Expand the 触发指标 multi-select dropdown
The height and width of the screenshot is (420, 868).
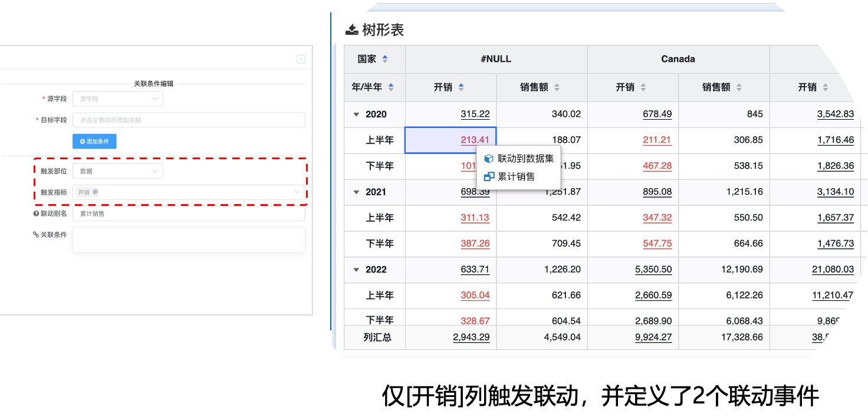point(297,192)
